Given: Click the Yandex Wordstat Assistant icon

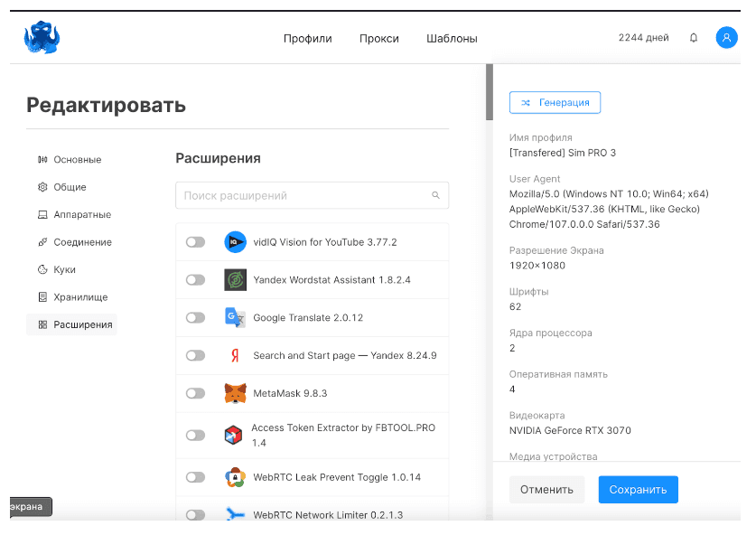Looking at the screenshot, I should tap(233, 279).
